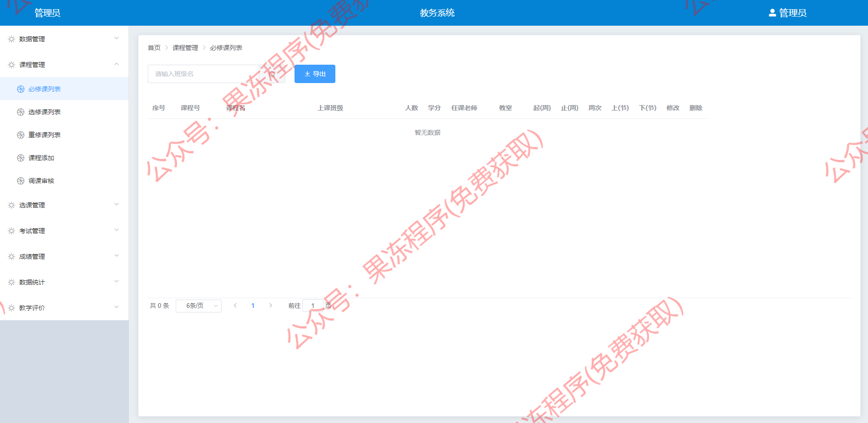The image size is (868, 423).
Task: Expand the 数据管理 menu chevron
Action: 117,39
